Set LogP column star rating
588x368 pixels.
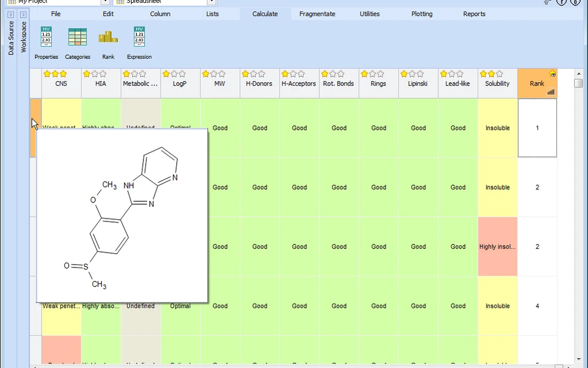(x=174, y=74)
